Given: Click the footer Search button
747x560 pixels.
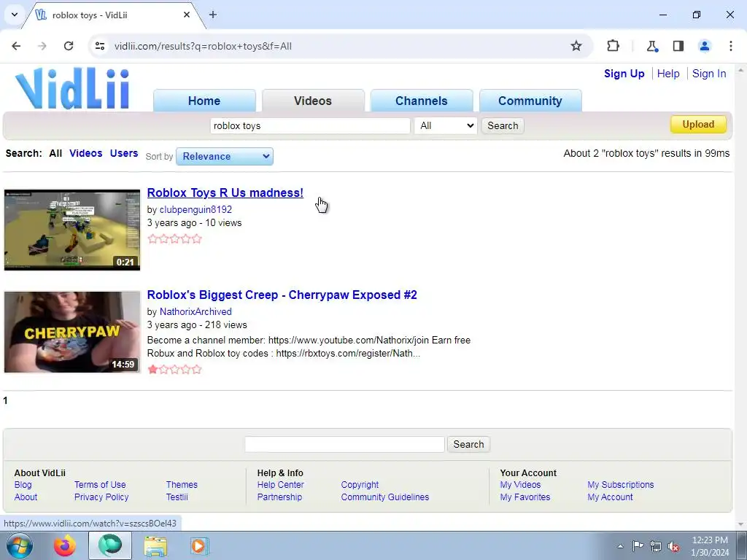Looking at the screenshot, I should 468,444.
